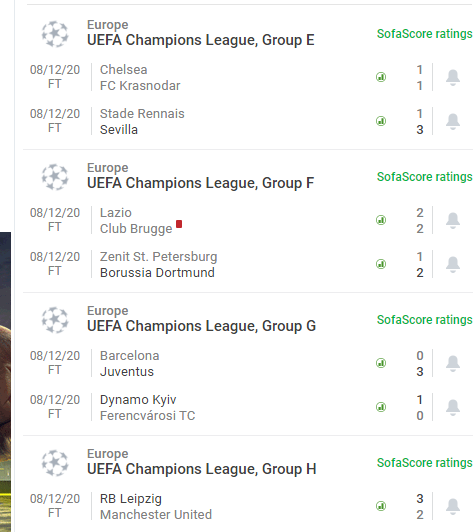Screen dimensions: 473x532
Task: Click red card indicator next to Club Brugge
Action: 179,224
